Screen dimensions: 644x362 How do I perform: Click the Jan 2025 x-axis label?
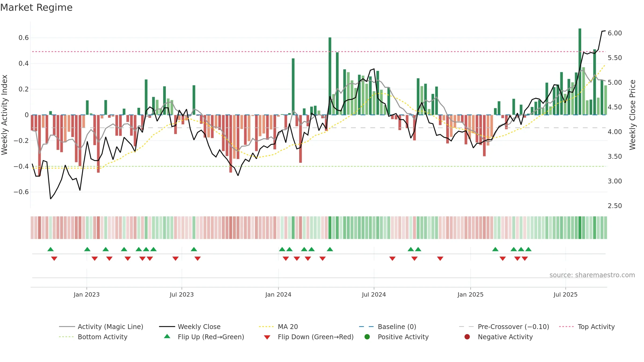470,294
